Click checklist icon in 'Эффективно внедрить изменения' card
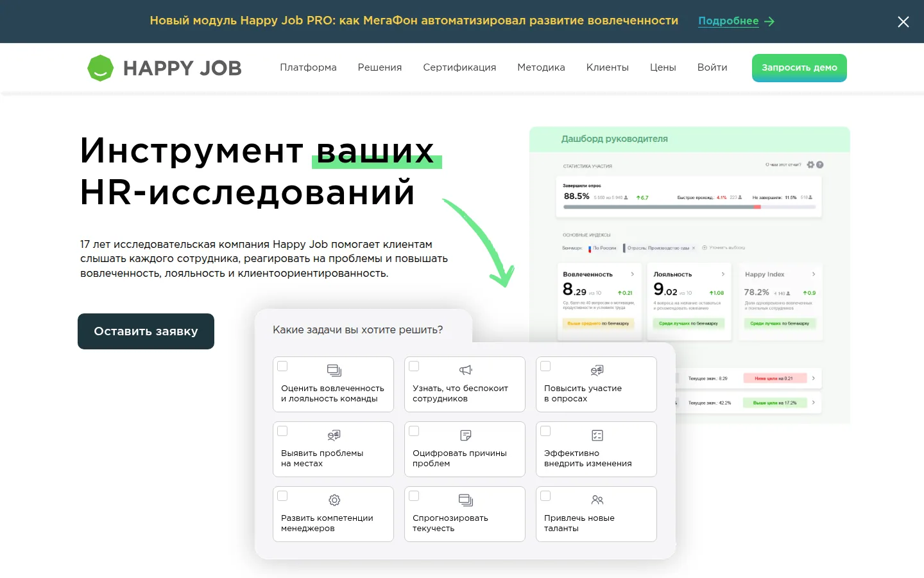Screen dimensions: 924x578 pos(597,435)
